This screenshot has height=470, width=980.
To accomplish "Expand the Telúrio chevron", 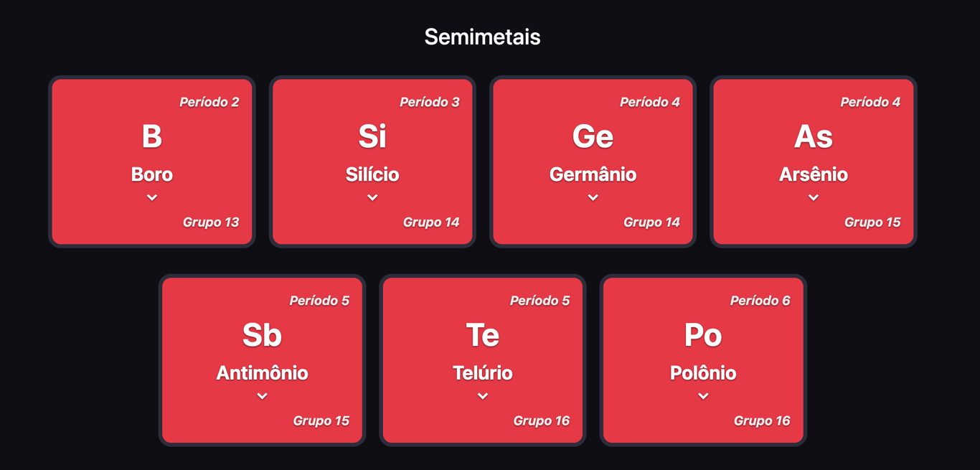I will 482,395.
